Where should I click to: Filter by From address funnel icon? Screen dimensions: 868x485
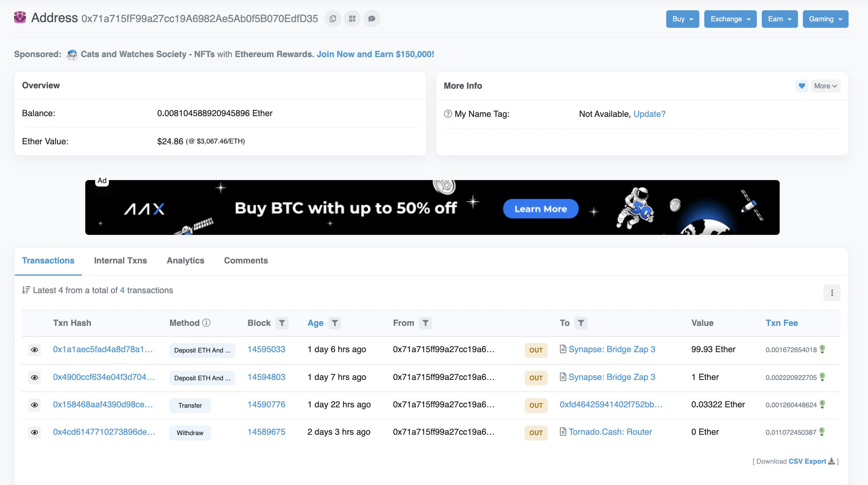point(426,323)
